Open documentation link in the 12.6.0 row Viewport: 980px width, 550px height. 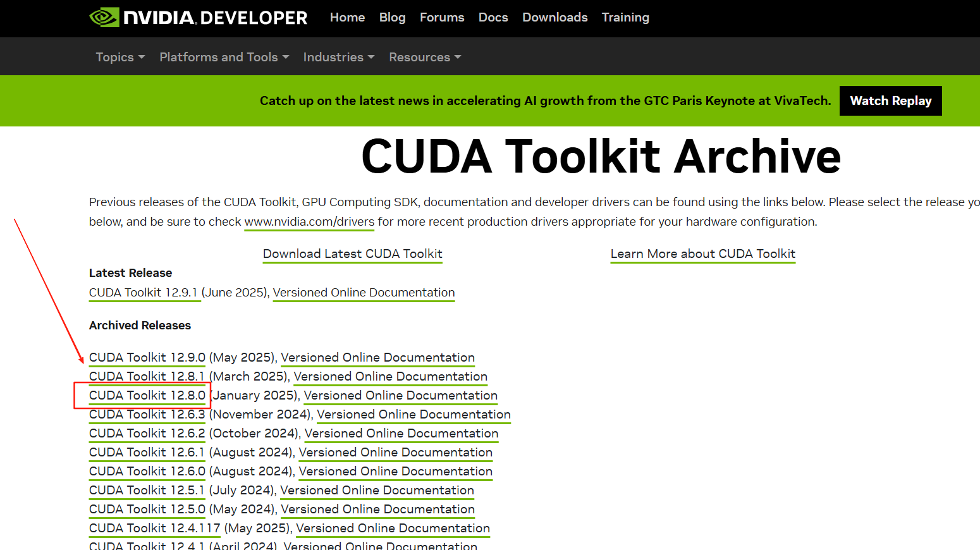(x=395, y=472)
